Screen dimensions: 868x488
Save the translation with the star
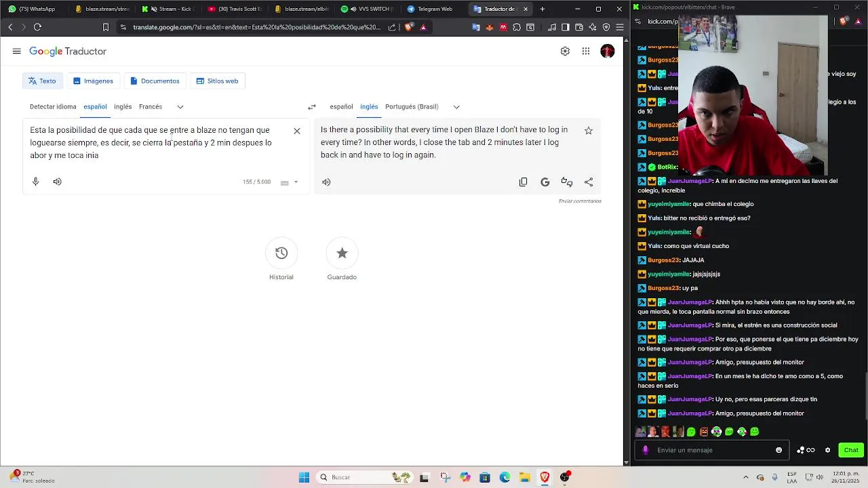pyautogui.click(x=589, y=131)
